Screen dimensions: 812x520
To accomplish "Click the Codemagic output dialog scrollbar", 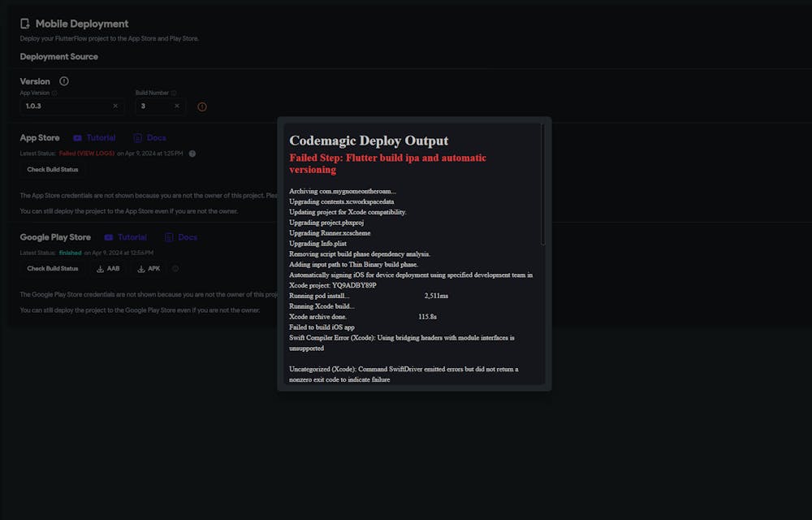I will pyautogui.click(x=542, y=184).
